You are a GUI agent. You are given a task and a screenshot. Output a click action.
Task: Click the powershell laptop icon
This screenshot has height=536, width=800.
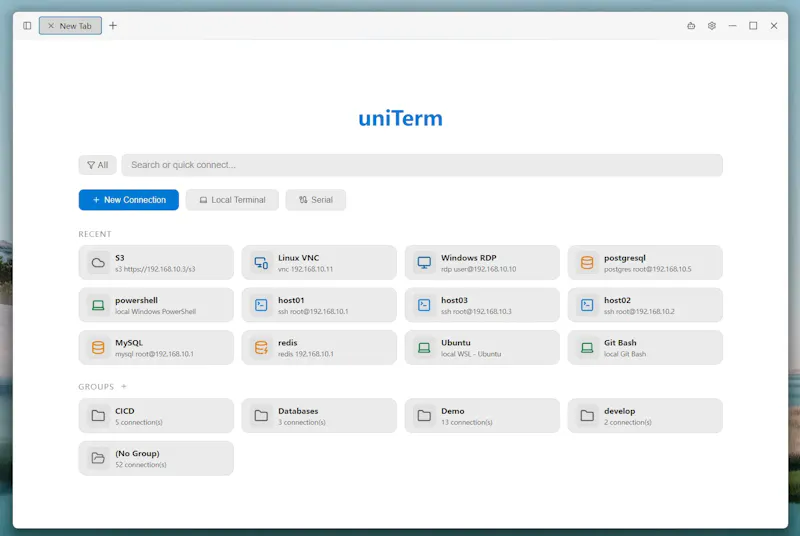point(98,305)
